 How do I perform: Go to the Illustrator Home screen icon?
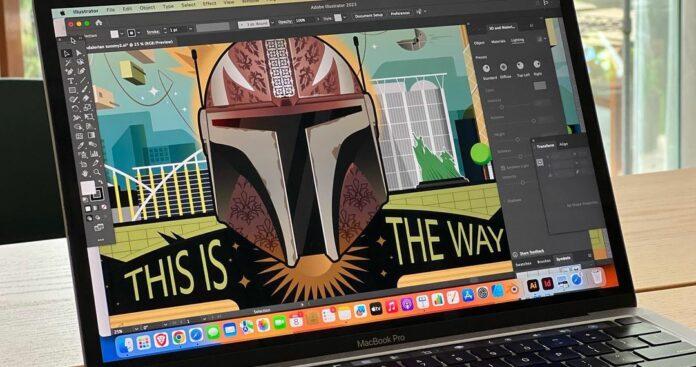(x=99, y=23)
